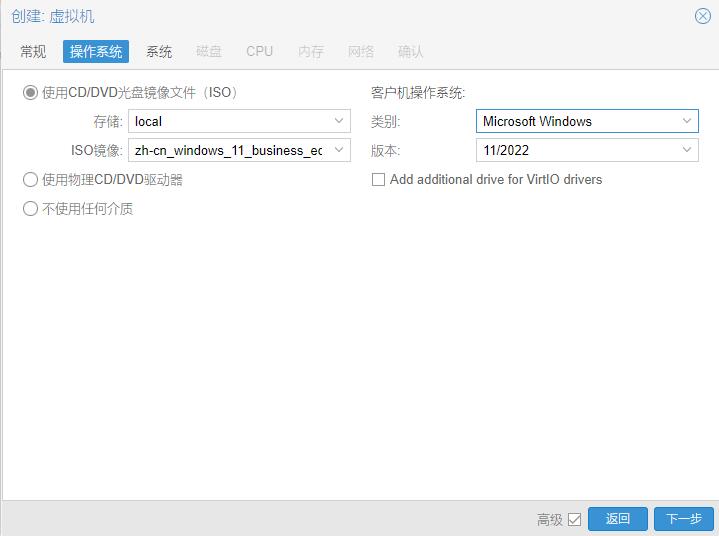
Task: Select 不使用任何介质 radio option
Action: pos(30,209)
